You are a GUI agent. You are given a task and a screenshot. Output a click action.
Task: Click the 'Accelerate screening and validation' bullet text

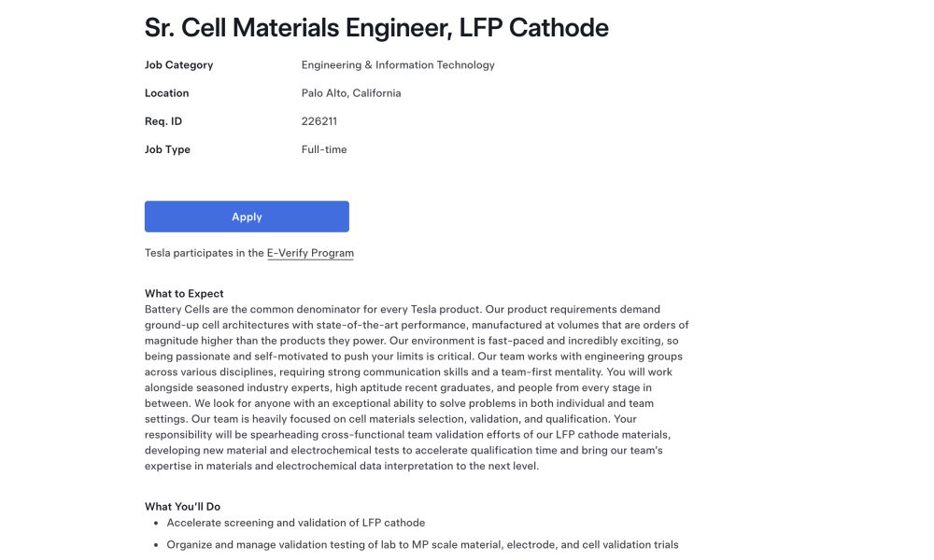coord(296,523)
